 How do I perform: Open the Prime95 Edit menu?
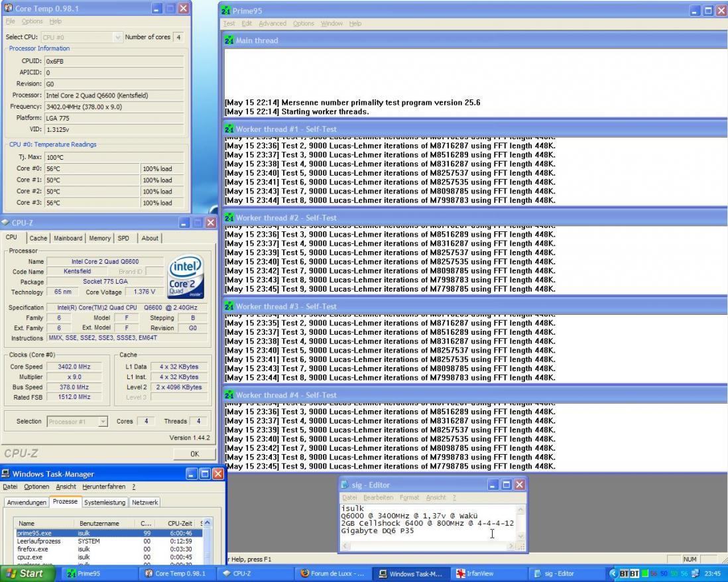pyautogui.click(x=247, y=23)
